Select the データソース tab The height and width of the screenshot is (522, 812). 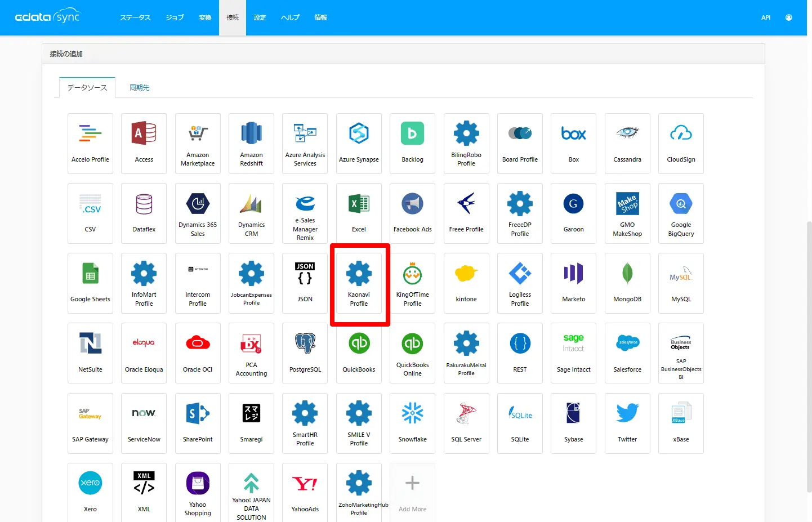click(x=87, y=88)
